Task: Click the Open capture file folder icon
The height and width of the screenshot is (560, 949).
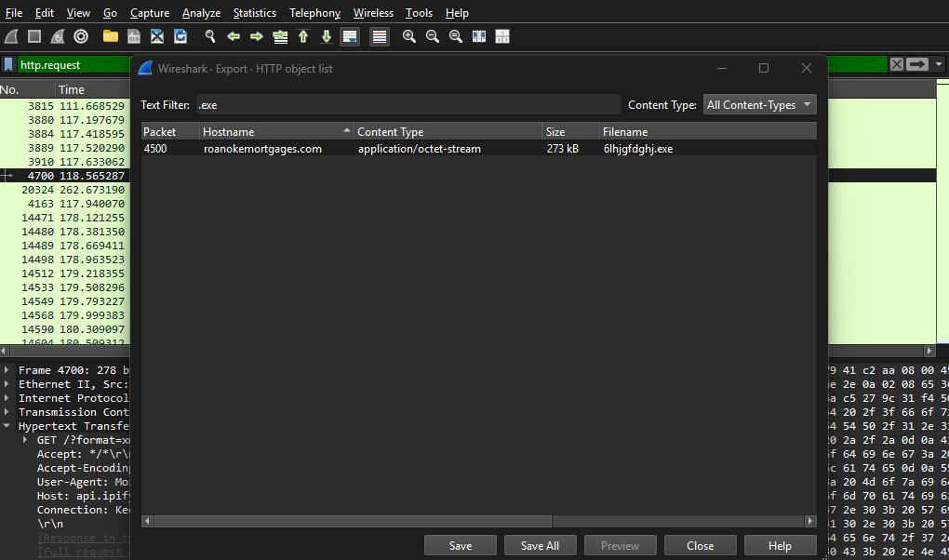Action: 111,36
